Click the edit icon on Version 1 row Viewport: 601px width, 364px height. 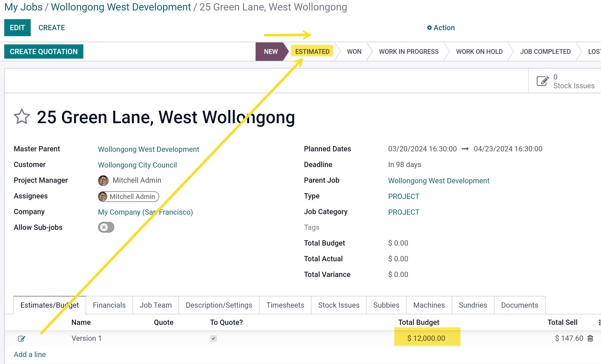(x=21, y=339)
